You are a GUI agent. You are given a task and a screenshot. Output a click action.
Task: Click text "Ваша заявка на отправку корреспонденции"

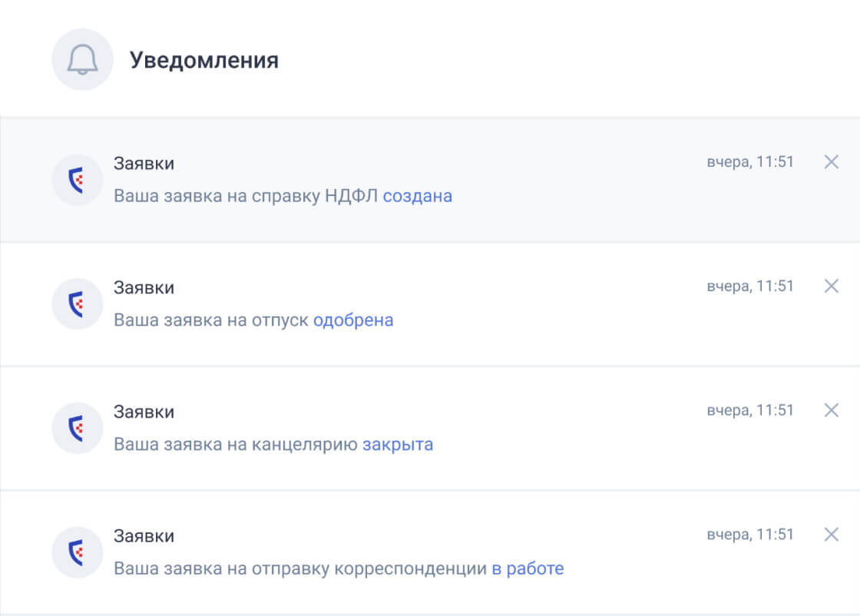tap(300, 569)
